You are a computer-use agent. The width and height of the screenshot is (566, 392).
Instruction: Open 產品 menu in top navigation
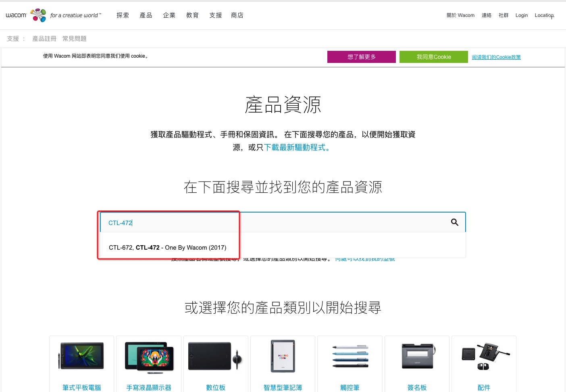[x=146, y=15]
